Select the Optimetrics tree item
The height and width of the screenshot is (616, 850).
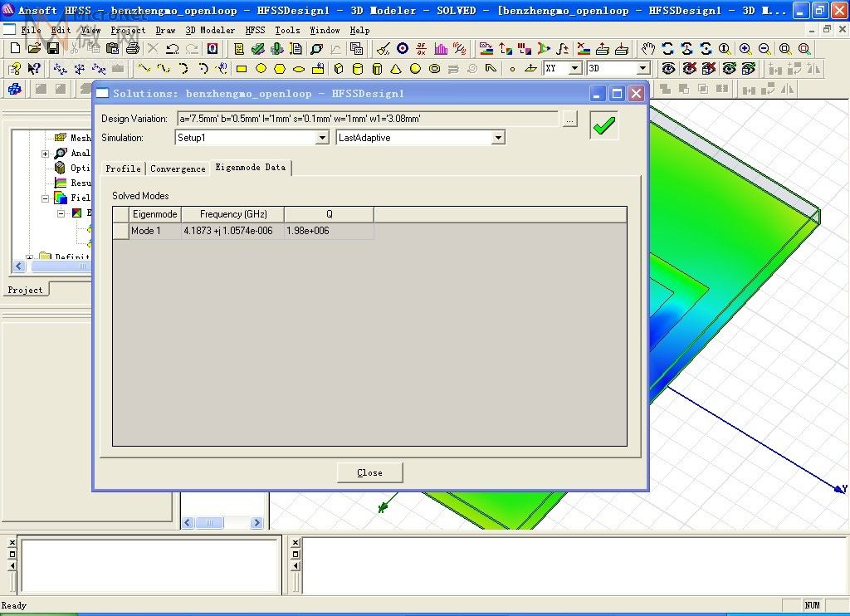click(73, 168)
